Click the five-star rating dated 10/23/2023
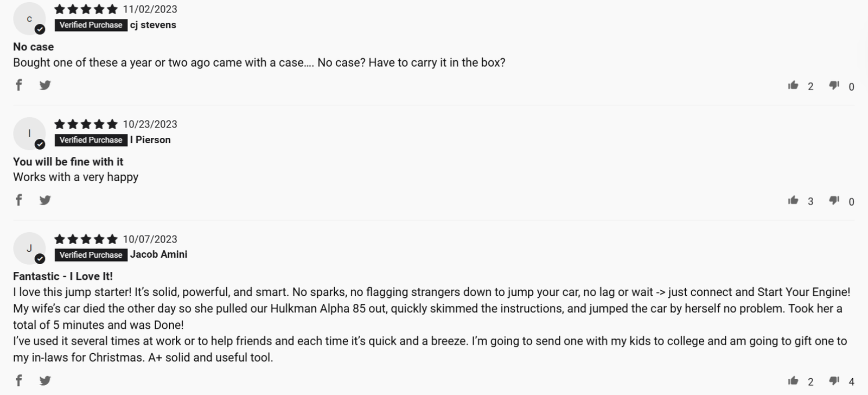The image size is (868, 395). (86, 124)
